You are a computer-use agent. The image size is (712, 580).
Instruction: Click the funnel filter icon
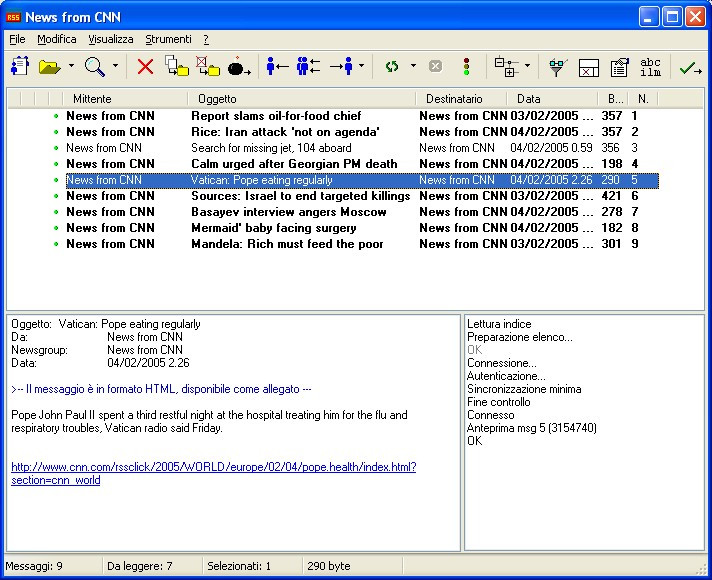click(x=558, y=67)
